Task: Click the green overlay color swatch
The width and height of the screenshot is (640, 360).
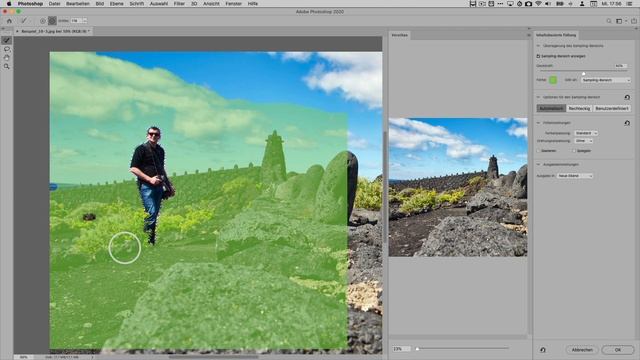Action: point(553,80)
